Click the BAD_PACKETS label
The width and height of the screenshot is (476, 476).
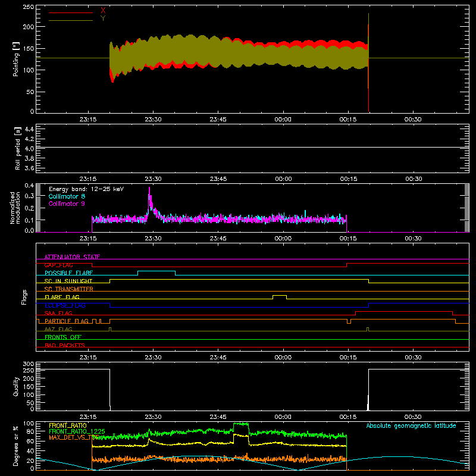[65, 346]
